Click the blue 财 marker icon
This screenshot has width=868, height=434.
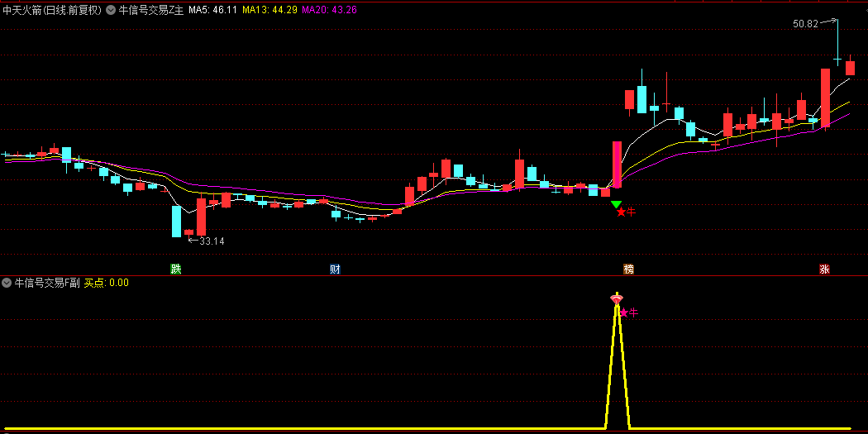pos(335,269)
